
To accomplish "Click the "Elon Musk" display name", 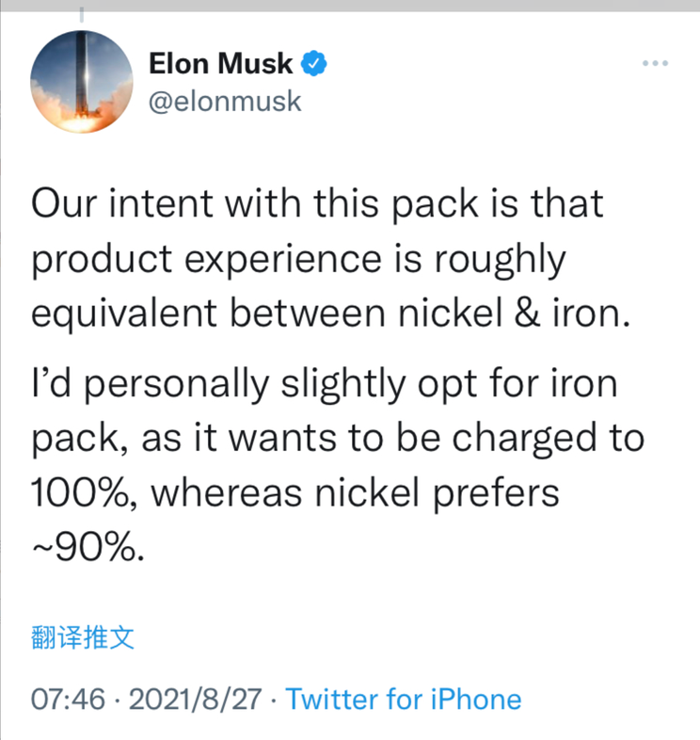I will tap(220, 65).
